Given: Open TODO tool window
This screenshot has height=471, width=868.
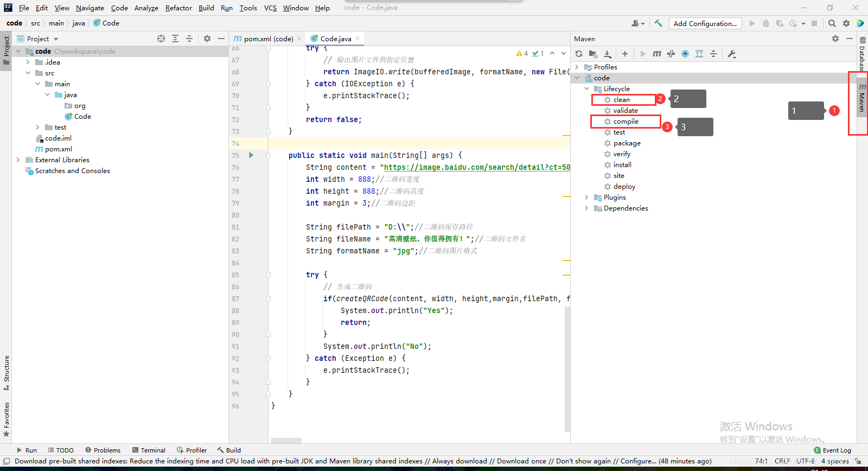Looking at the screenshot, I should coord(61,450).
